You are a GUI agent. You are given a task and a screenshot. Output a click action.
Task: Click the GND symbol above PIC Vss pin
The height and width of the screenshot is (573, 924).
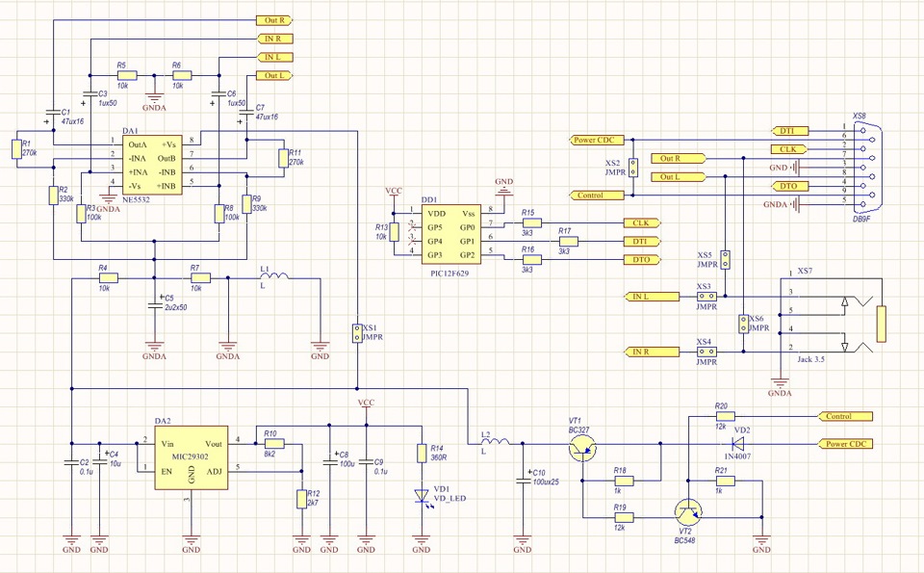[503, 185]
